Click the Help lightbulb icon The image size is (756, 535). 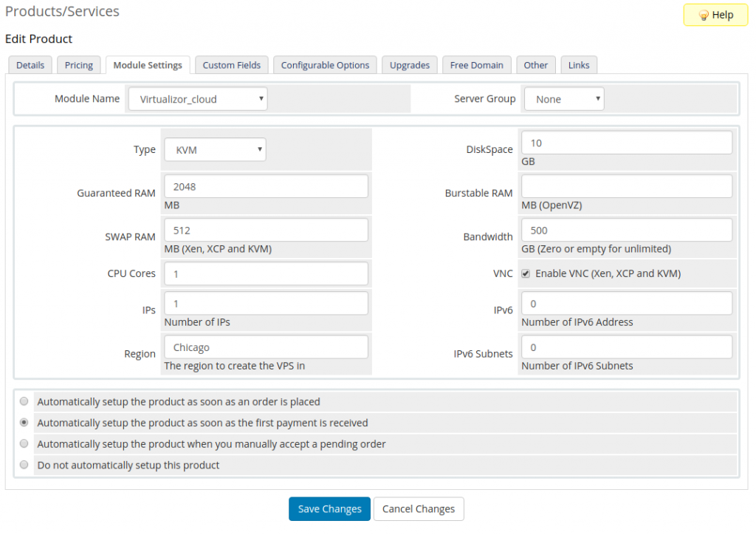click(704, 16)
